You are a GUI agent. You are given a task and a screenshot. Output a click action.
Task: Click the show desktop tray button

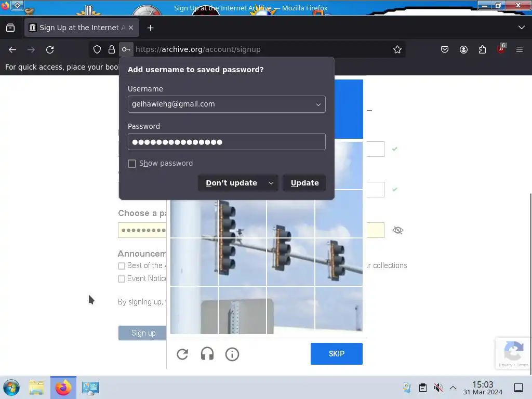[518, 388]
